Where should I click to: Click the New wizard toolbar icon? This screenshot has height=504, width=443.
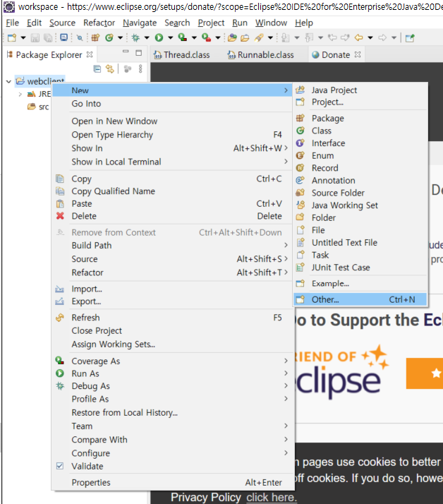pos(12,38)
